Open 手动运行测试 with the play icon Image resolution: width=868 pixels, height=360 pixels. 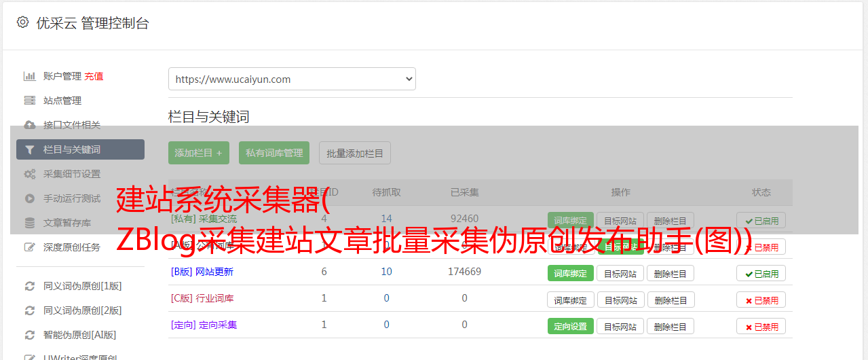72,198
